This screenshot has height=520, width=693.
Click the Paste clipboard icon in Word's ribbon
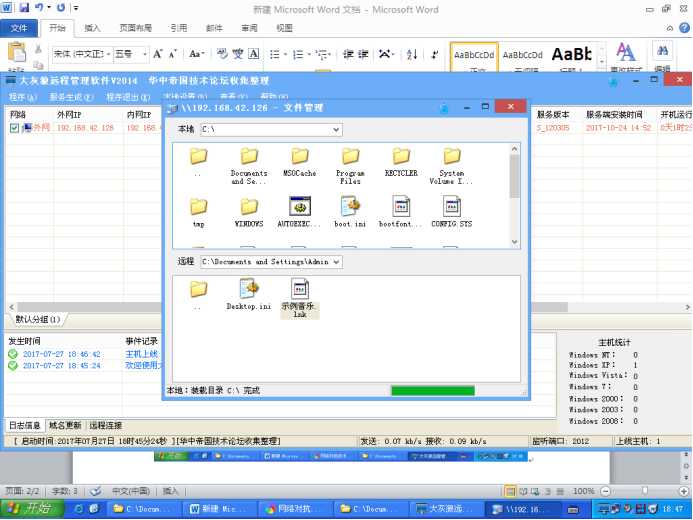click(x=16, y=53)
